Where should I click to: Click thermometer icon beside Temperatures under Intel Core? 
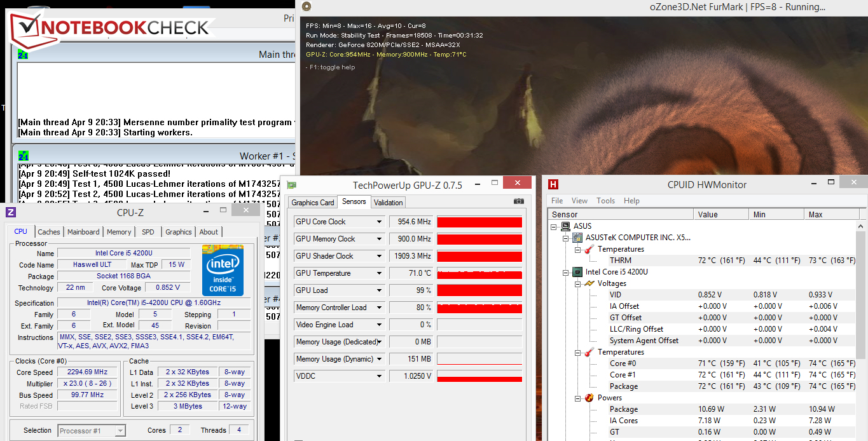(x=589, y=352)
